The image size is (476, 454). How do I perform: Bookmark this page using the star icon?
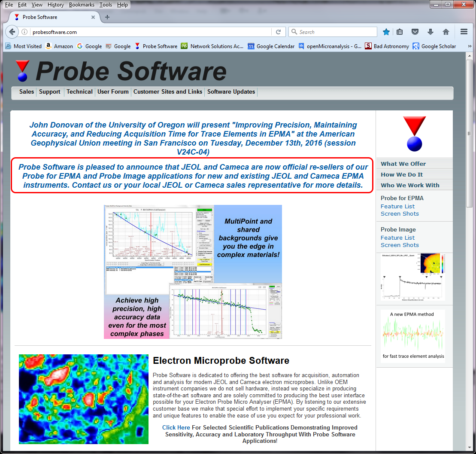[386, 32]
